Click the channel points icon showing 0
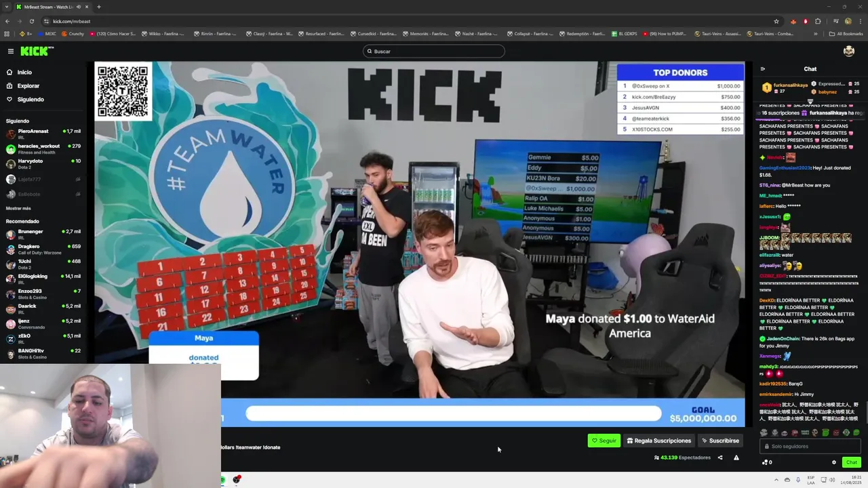 click(767, 462)
